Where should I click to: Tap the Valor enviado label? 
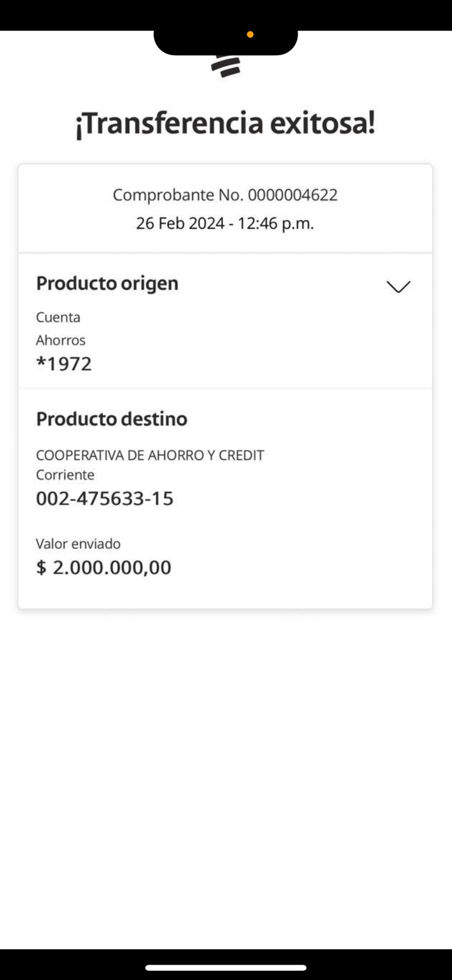tap(78, 544)
